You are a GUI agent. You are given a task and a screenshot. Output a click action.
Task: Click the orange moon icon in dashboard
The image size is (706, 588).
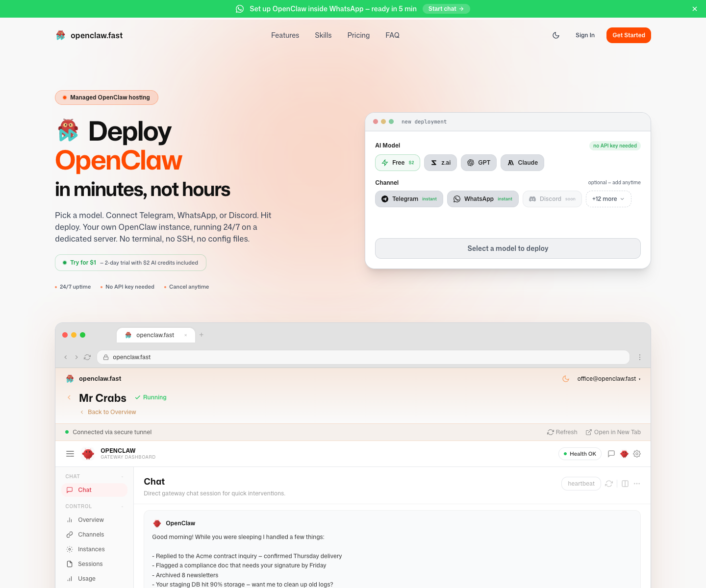[x=566, y=379]
